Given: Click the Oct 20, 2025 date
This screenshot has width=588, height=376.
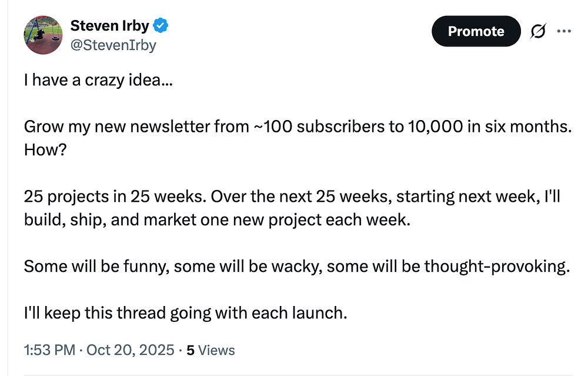Looking at the screenshot, I should [x=130, y=351].
